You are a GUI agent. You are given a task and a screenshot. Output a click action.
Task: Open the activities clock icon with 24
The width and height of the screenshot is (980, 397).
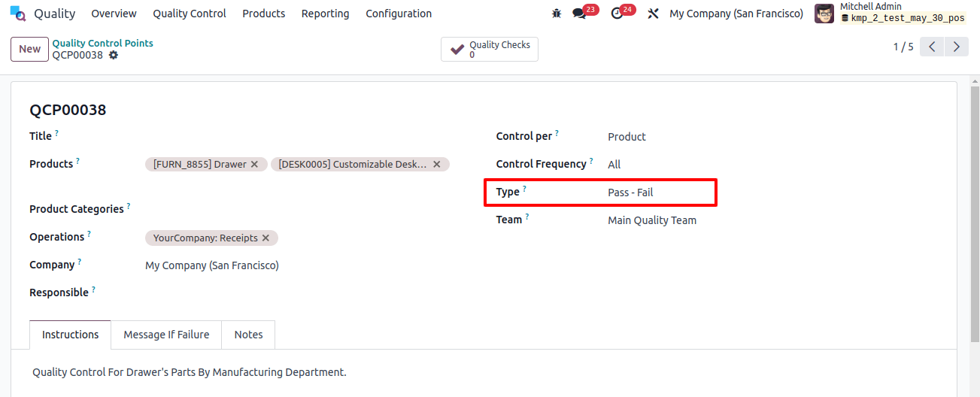(x=617, y=14)
